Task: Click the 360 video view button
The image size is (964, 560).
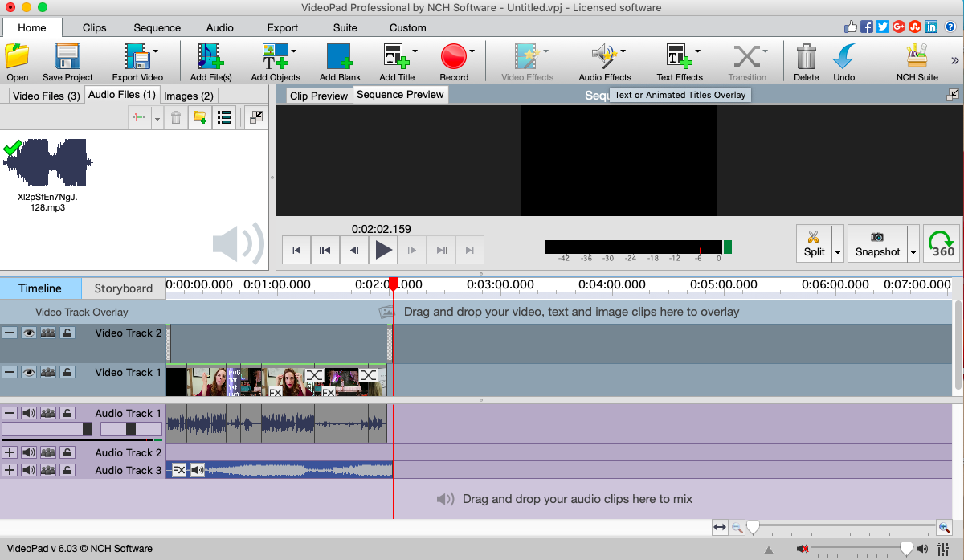Action: 942,243
